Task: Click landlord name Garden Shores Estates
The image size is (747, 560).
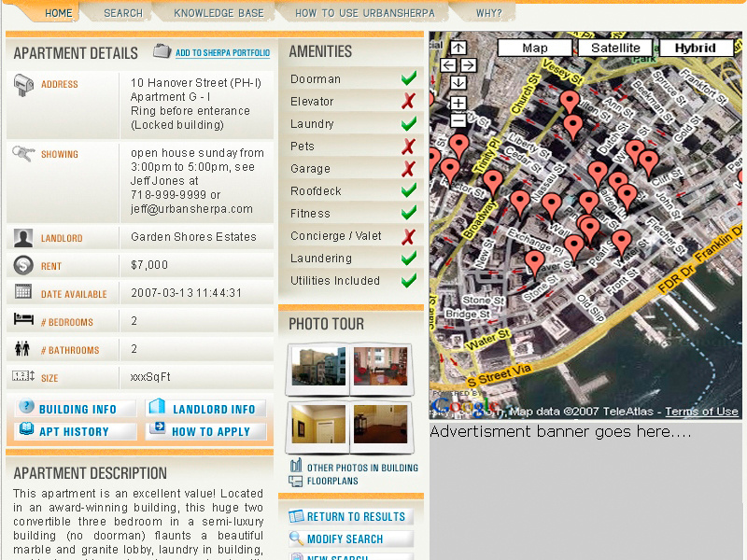Action: coord(193,237)
